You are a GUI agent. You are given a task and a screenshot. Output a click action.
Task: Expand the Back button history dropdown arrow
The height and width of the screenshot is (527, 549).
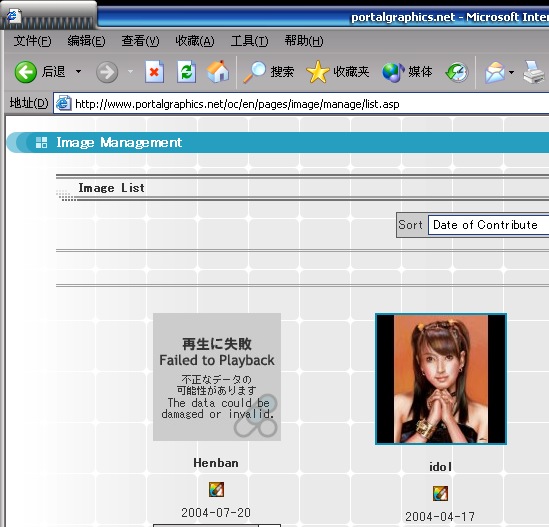[x=78, y=72]
